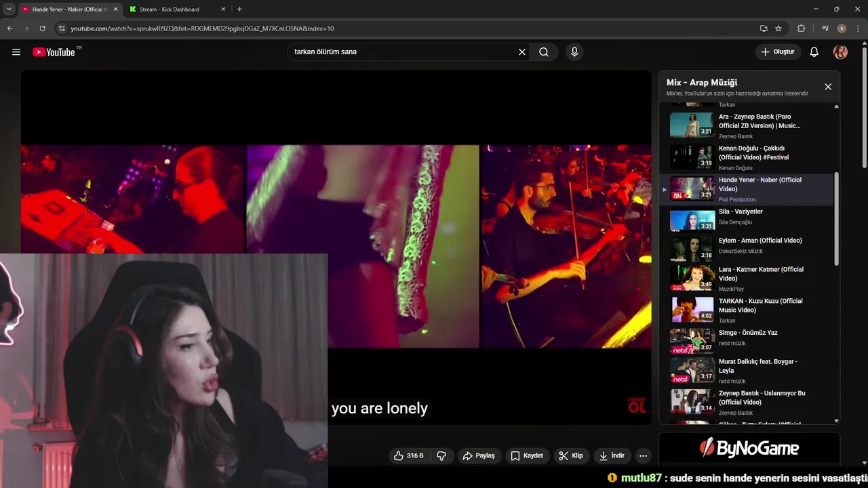
Task: Play Kenan Doğulu - Çakkıdı from playlist
Action: [x=746, y=158]
